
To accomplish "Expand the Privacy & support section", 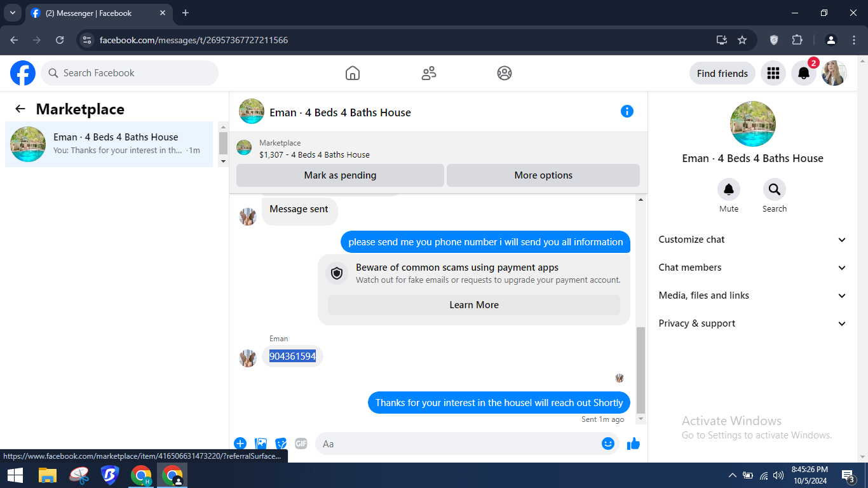I will 752,323.
